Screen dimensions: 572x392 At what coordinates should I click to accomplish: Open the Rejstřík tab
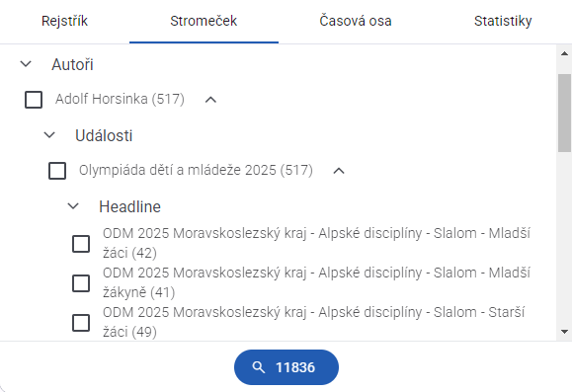(x=64, y=21)
